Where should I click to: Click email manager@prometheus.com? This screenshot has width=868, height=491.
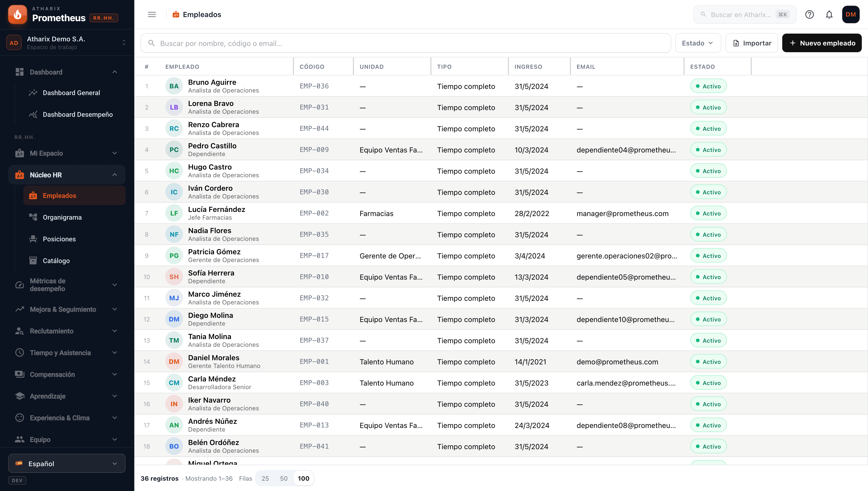click(622, 213)
